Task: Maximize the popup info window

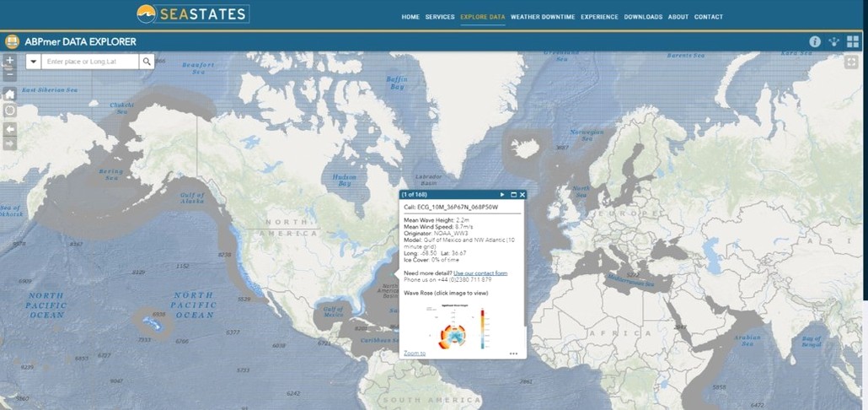Action: click(512, 195)
